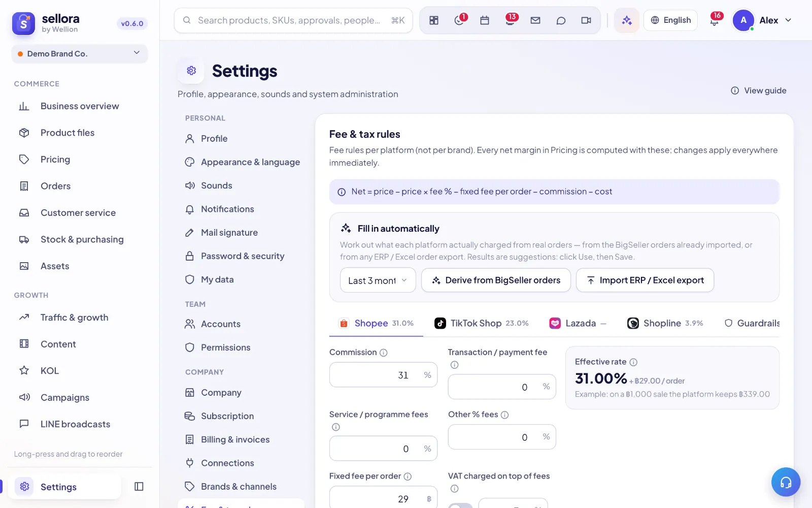The width and height of the screenshot is (812, 508).
Task: Open the AI assistant sparkle icon
Action: (627, 20)
